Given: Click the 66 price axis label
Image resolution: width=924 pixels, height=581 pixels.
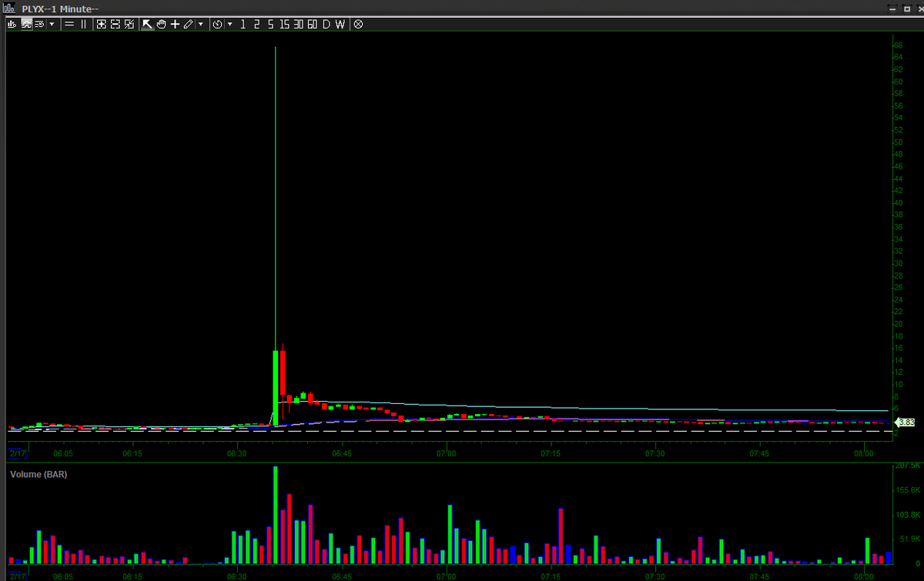Looking at the screenshot, I should (898, 45).
